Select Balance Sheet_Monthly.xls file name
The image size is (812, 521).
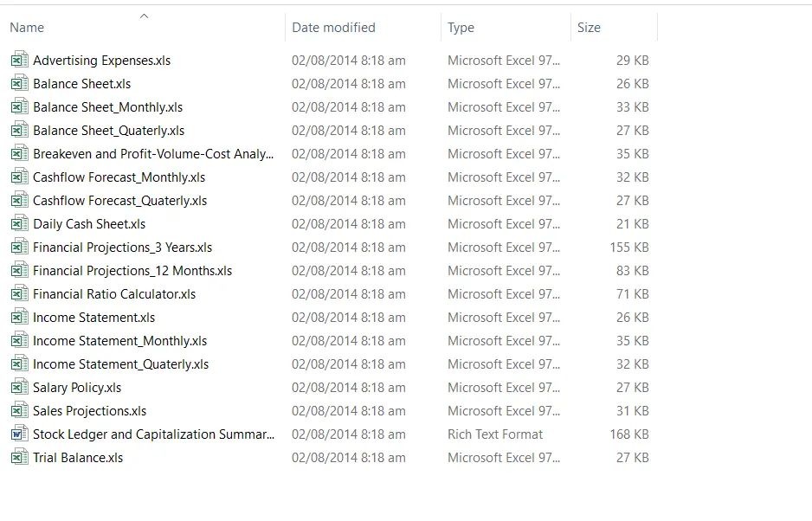point(107,107)
